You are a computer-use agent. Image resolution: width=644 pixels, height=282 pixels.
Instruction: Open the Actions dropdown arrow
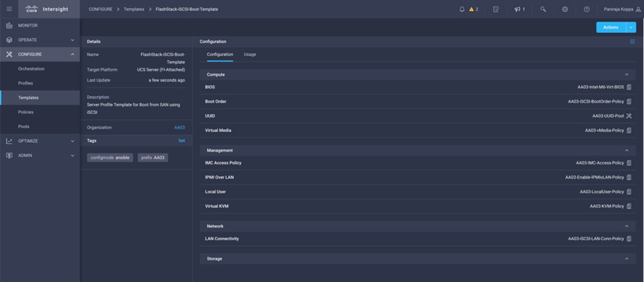point(631,27)
